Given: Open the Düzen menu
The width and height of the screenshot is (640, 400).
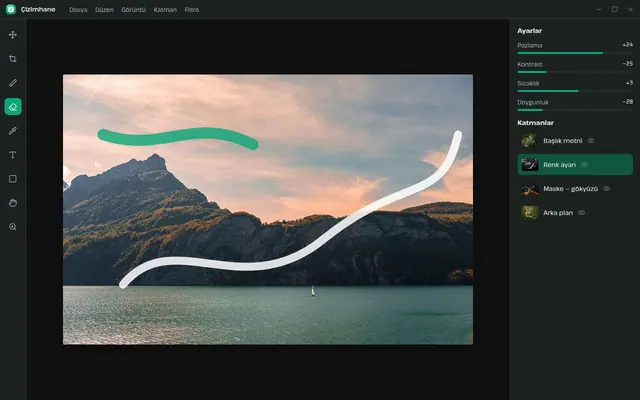Looking at the screenshot, I should point(104,10).
